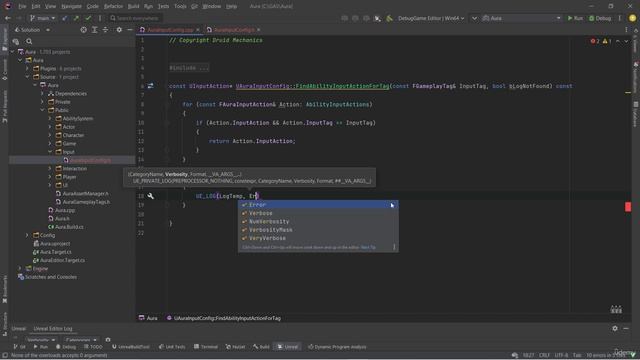Open the bottom tool window settings gear
640x360 pixels.
pos(615,328)
